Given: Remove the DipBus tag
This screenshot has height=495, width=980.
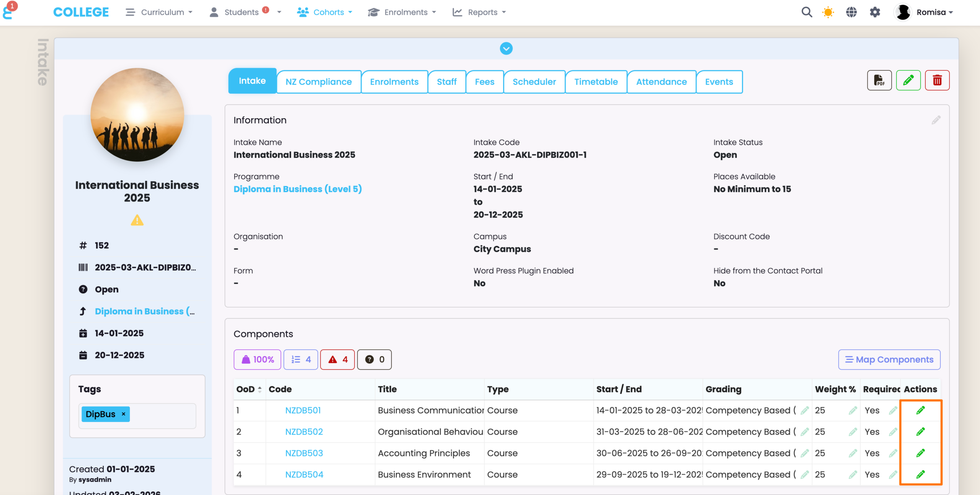Looking at the screenshot, I should coord(124,414).
